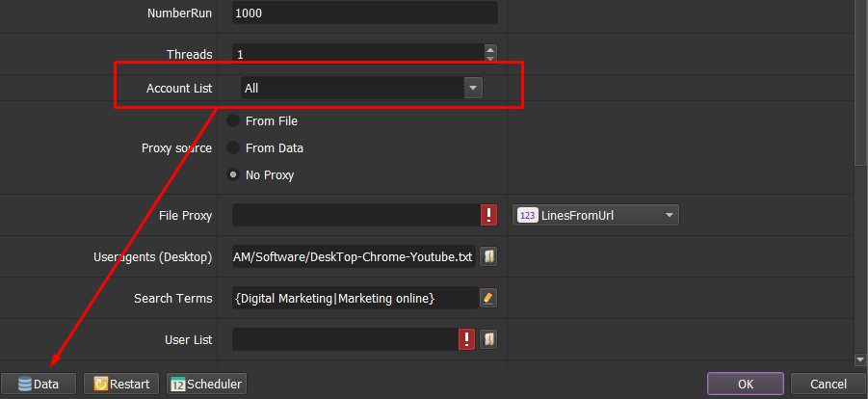Click the Restart button
The image size is (868, 399).
[121, 384]
